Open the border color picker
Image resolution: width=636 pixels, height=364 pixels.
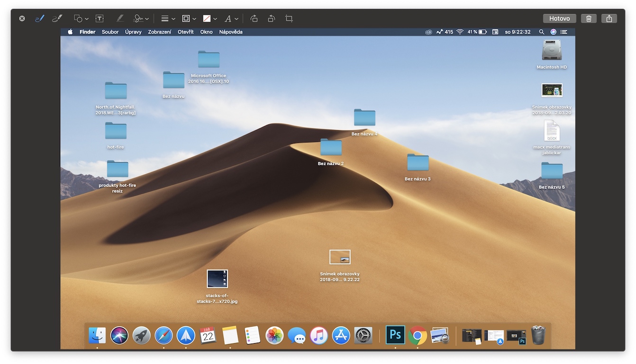point(189,18)
